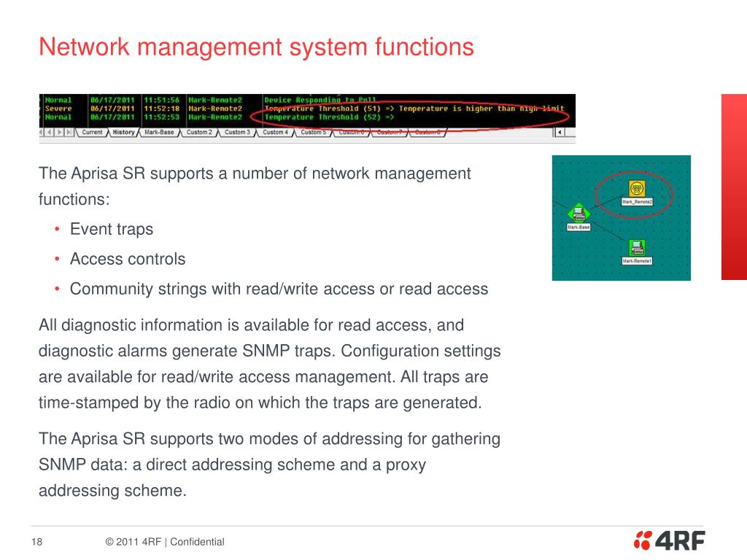Select the Custom 4 tab
The image size is (747, 560).
[275, 133]
